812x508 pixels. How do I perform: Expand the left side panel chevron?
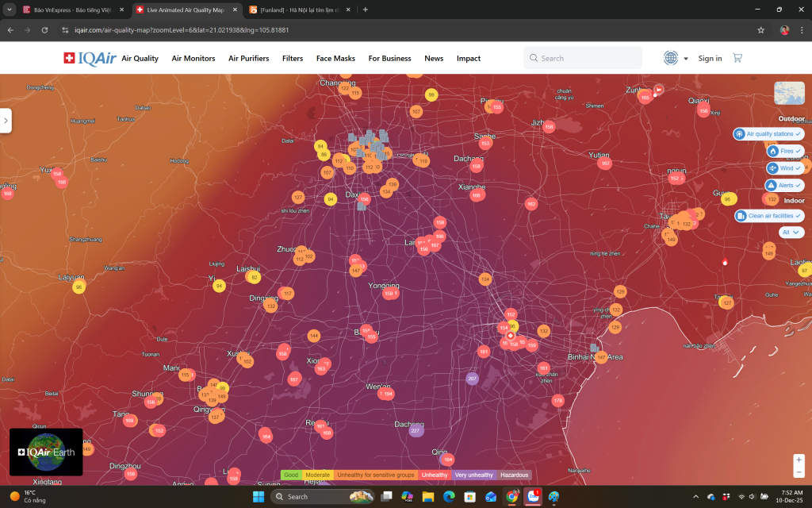(x=6, y=121)
